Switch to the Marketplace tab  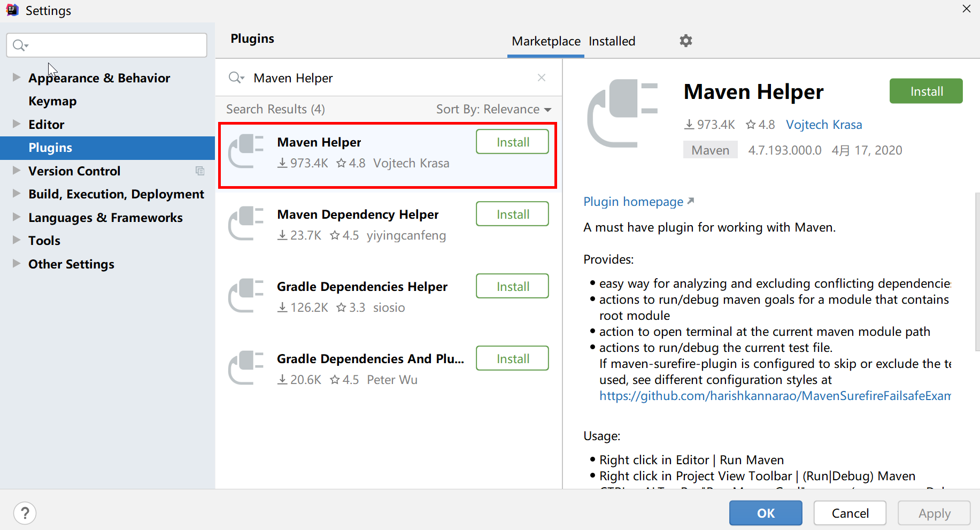click(546, 41)
